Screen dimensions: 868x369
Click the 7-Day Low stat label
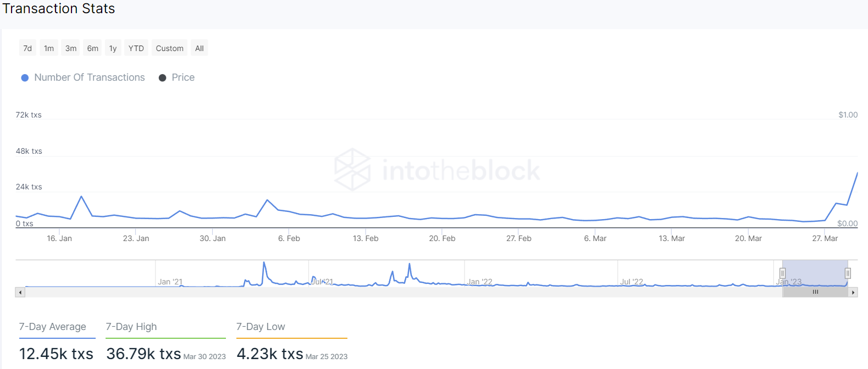pos(261,327)
